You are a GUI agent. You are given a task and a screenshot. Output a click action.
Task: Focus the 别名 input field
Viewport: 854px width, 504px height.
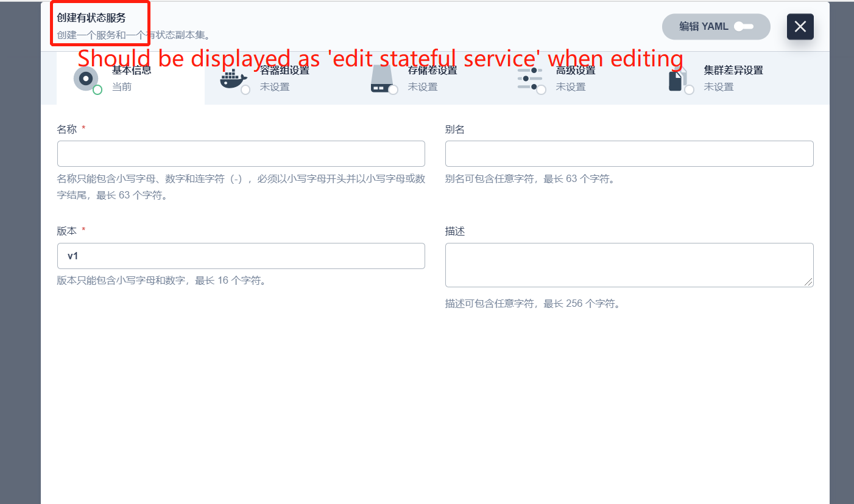(x=629, y=154)
